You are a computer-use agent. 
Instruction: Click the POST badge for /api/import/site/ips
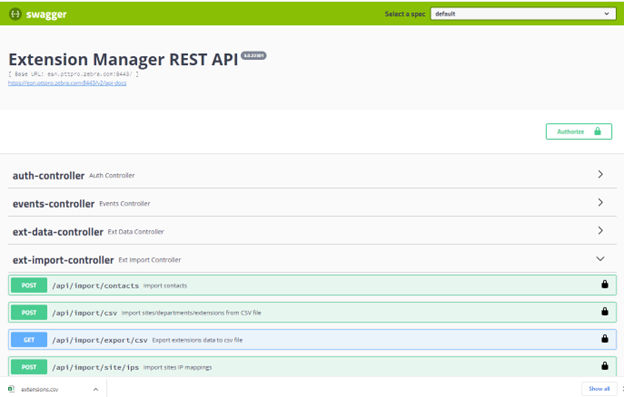(x=29, y=367)
